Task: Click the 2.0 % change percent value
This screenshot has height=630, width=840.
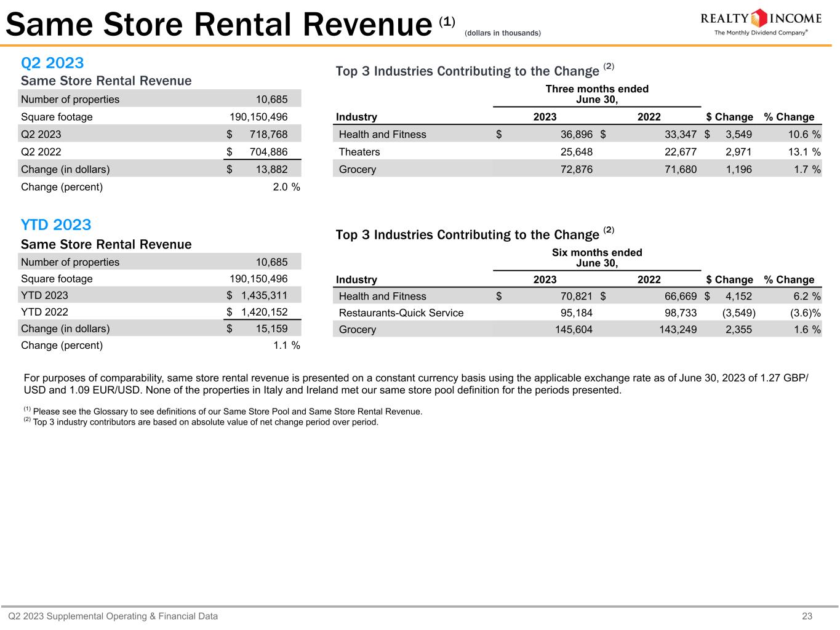Action: pyautogui.click(x=286, y=187)
